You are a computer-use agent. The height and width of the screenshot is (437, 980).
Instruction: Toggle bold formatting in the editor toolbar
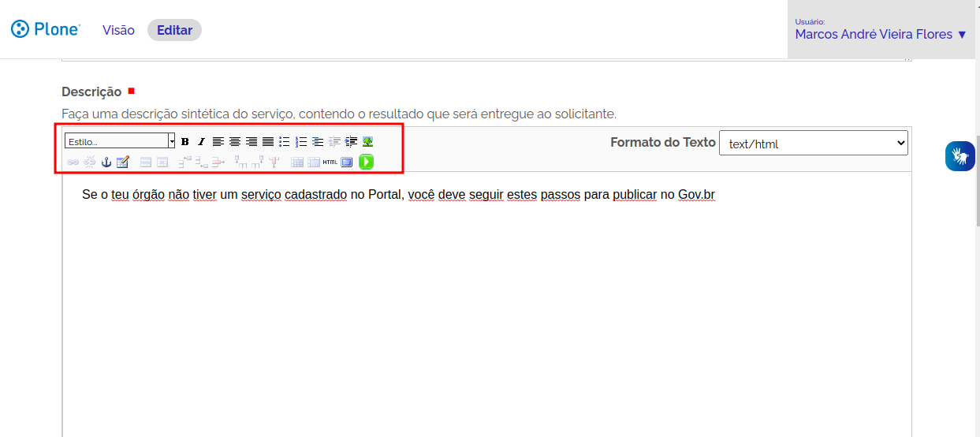click(x=185, y=142)
